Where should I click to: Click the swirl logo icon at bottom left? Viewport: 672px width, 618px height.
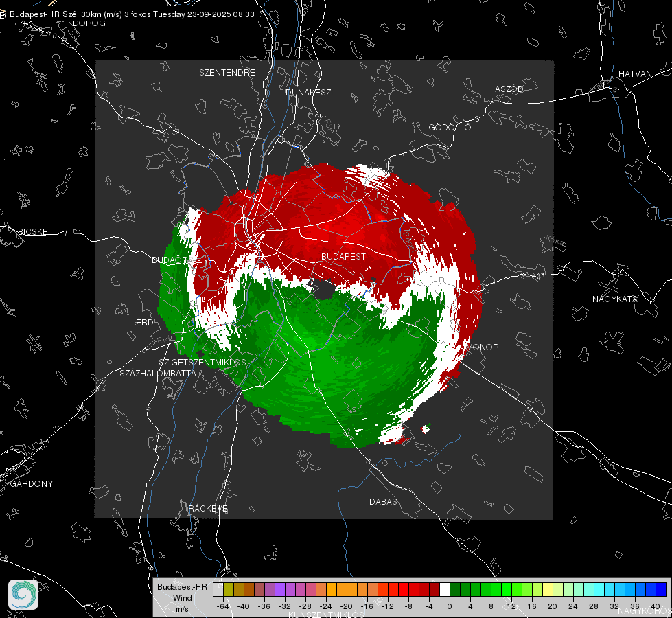23,595
